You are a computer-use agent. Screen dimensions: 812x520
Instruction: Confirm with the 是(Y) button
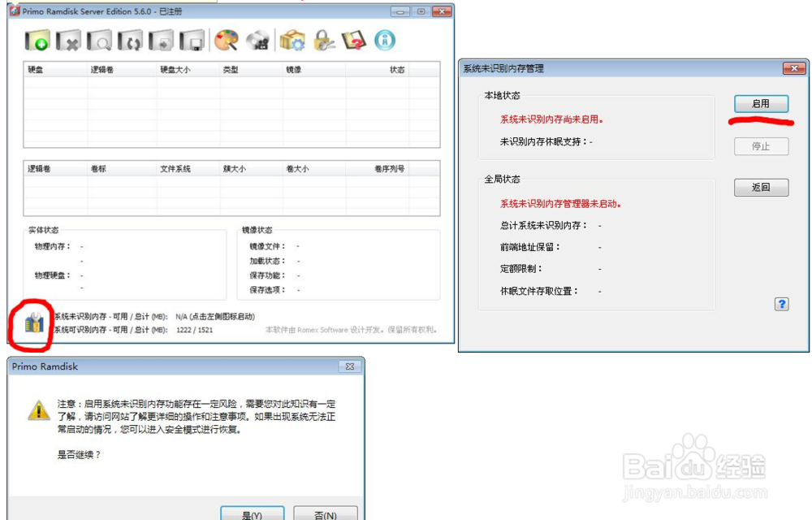(x=253, y=514)
